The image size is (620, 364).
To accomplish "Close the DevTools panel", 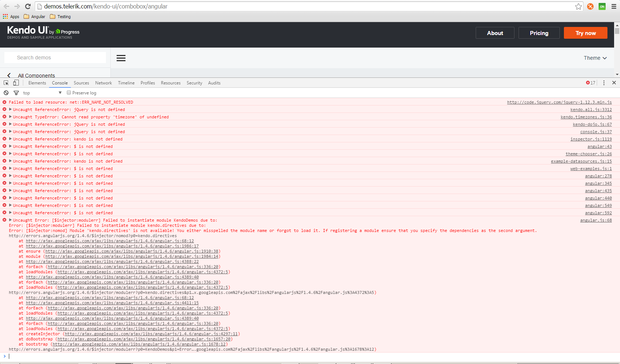I will pyautogui.click(x=614, y=83).
